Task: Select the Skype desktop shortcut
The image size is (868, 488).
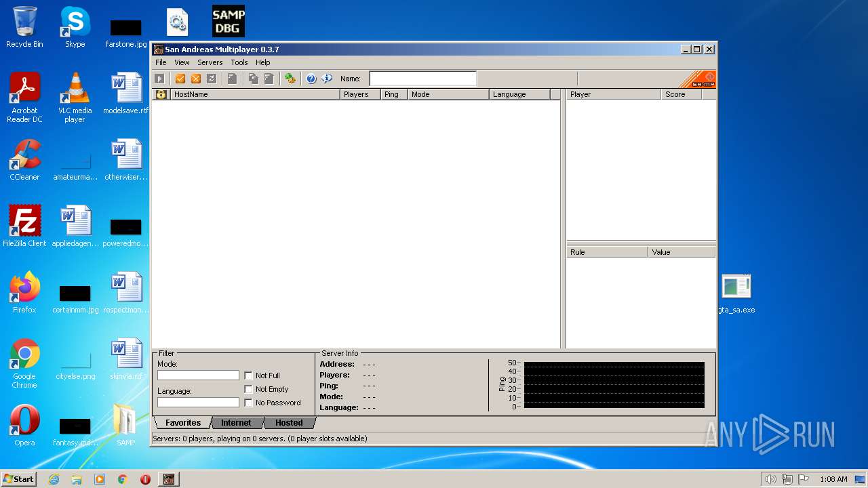Action: click(75, 28)
